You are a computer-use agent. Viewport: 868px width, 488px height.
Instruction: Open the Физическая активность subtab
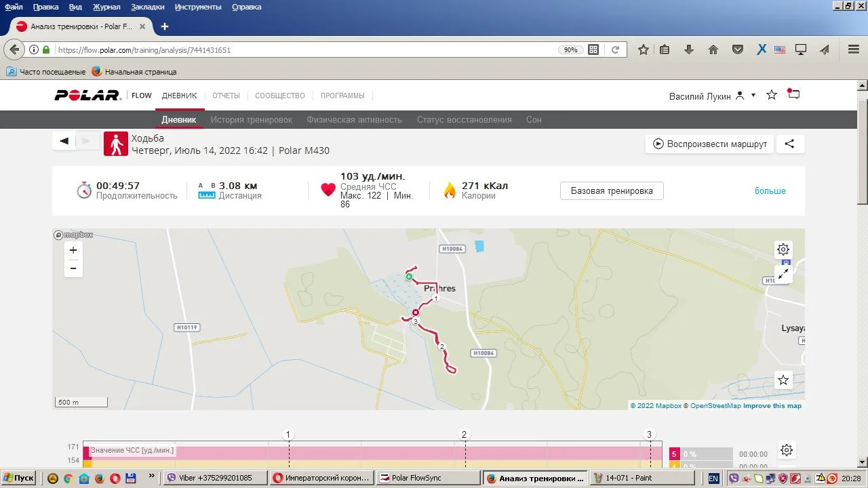click(355, 119)
